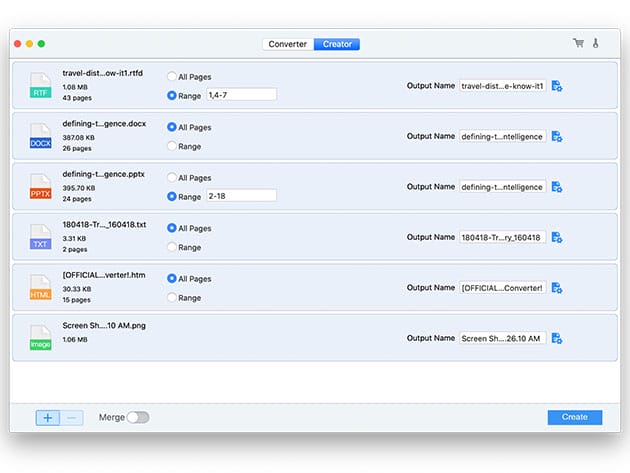Click the thermometer-shaped registration icon
The image size is (630, 473).
(x=595, y=44)
